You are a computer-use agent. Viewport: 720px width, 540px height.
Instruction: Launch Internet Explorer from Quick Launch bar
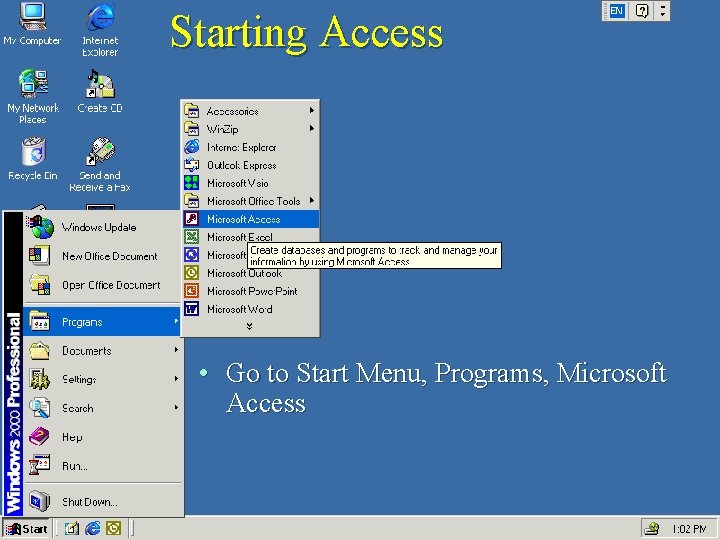93,529
